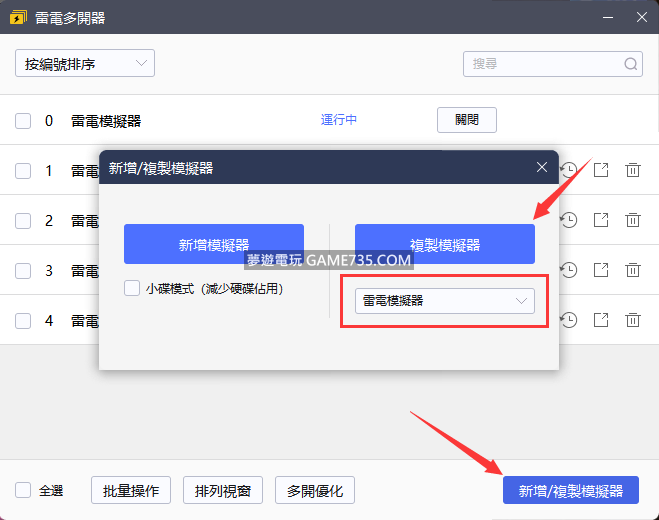Open backup/restore icon for emulator row 4
Image resolution: width=659 pixels, height=520 pixels.
click(x=569, y=320)
